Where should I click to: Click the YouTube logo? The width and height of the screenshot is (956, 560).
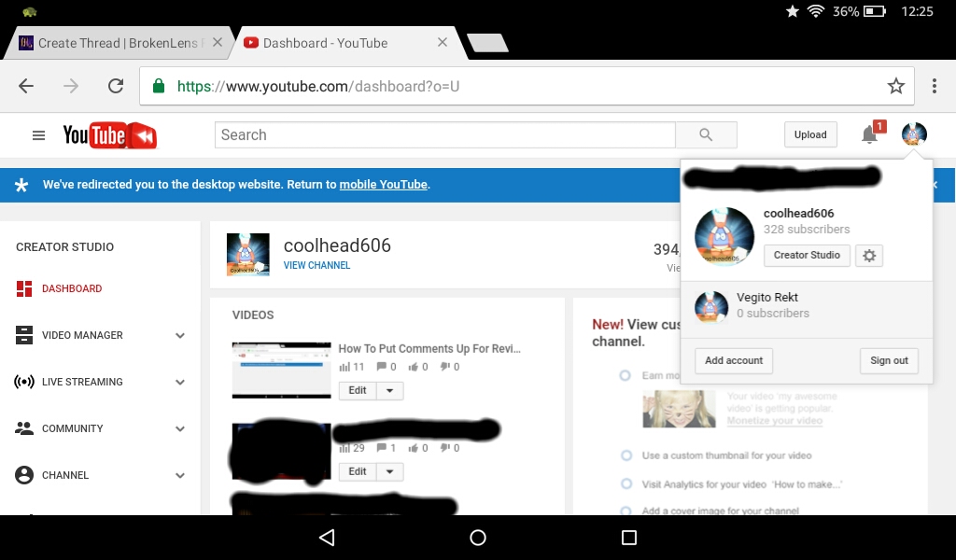[110, 135]
